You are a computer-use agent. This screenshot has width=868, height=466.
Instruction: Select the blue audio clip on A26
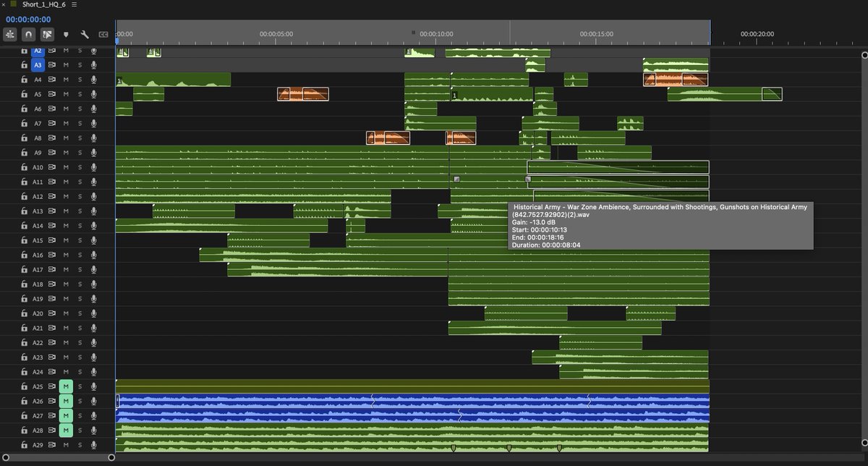pos(412,401)
